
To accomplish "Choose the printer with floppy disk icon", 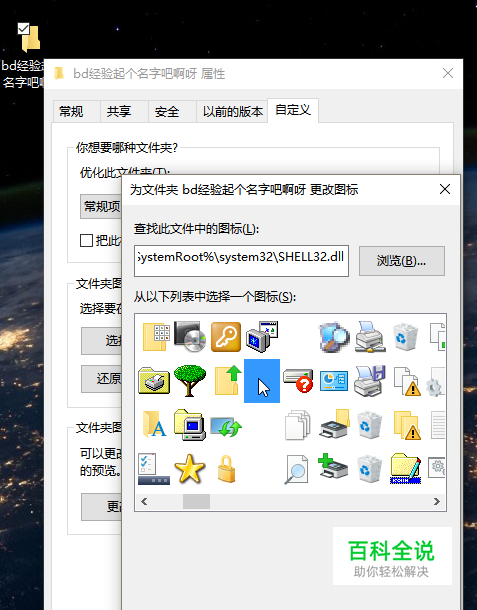I will pyautogui.click(x=370, y=380).
